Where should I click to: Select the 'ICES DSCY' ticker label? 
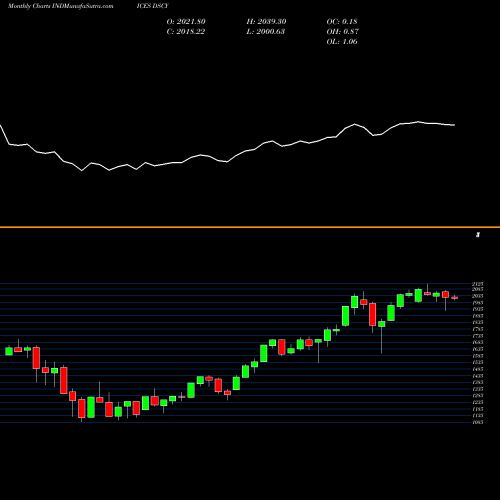153,6
